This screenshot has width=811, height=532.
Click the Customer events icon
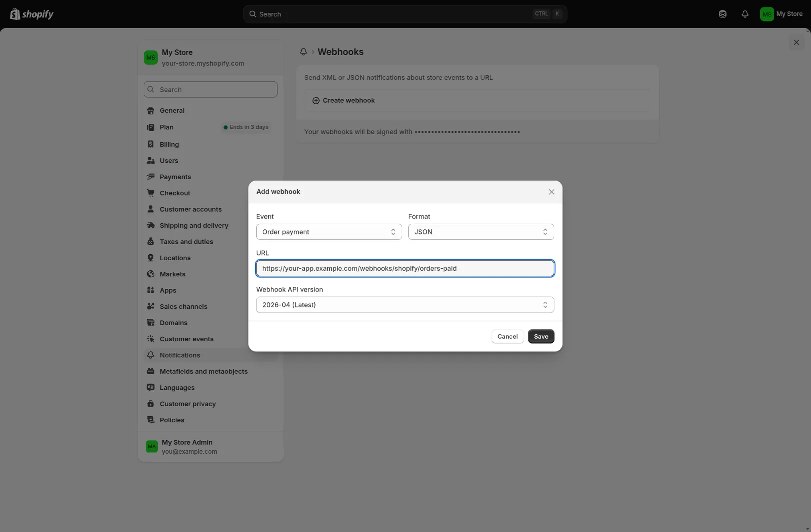point(150,339)
